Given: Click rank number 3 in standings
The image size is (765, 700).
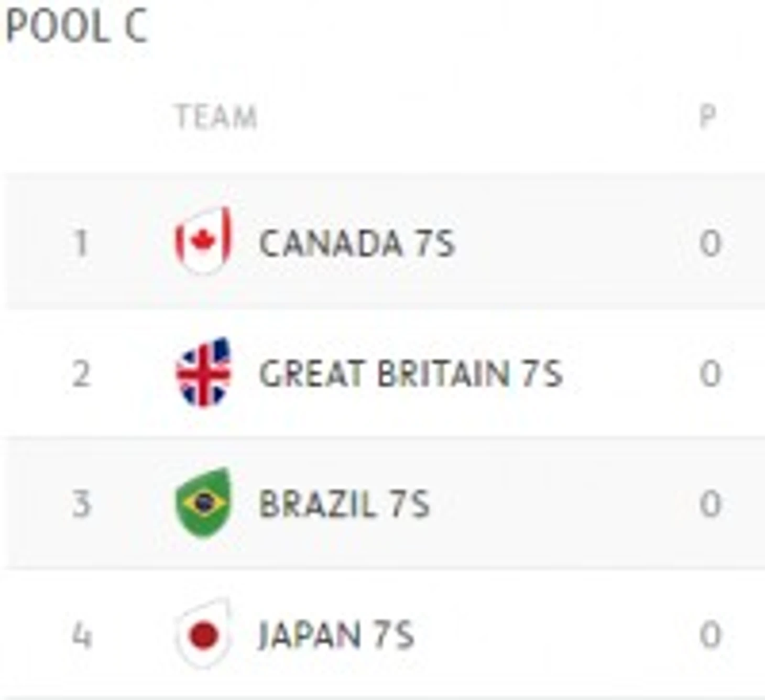Looking at the screenshot, I should (81, 504).
